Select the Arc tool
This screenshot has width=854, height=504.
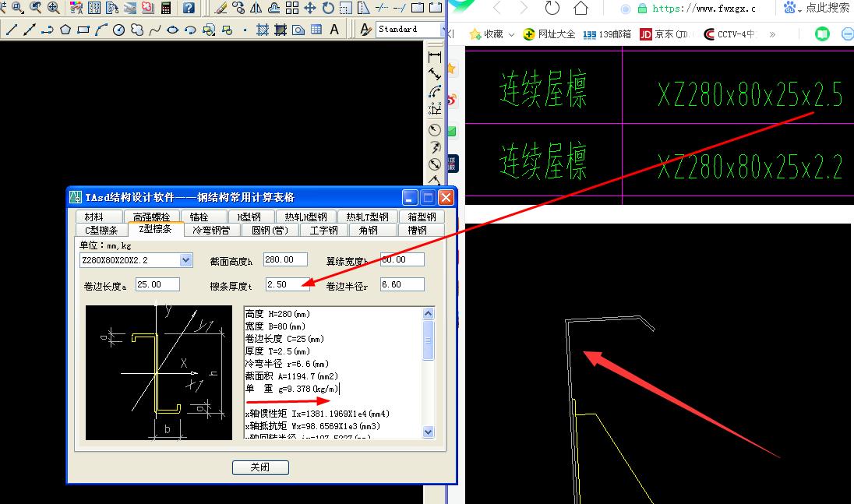click(x=101, y=30)
